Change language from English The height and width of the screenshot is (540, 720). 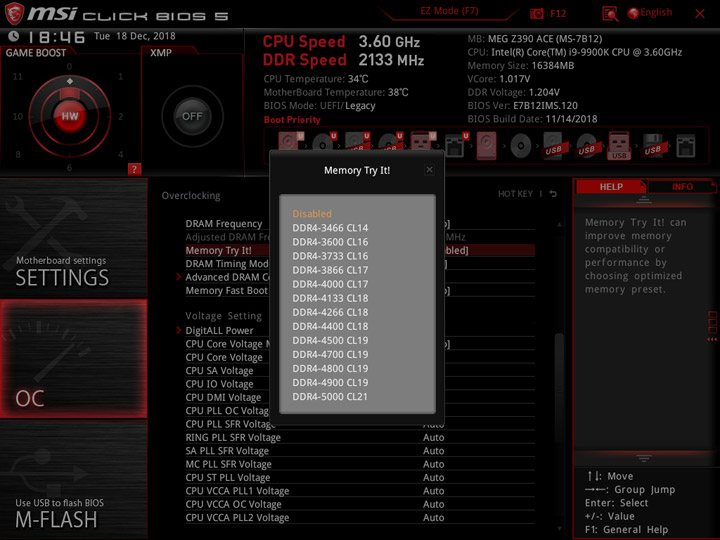(x=650, y=12)
